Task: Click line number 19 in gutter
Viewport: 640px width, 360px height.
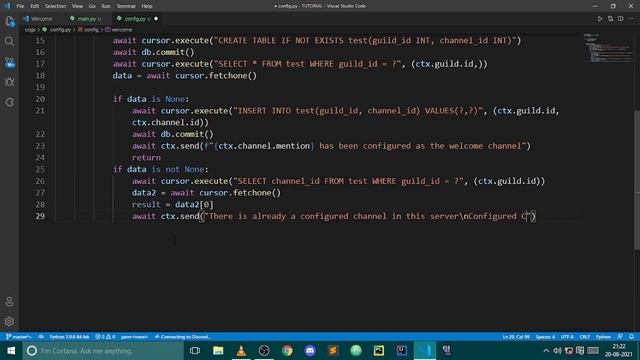Action: pos(40,87)
